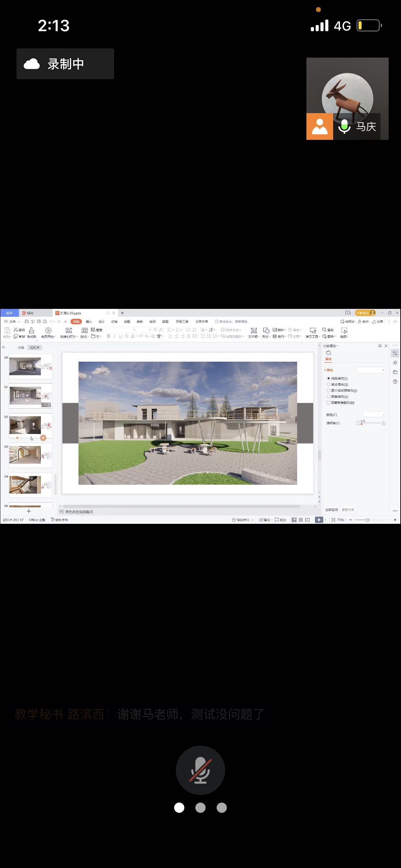Expand the fill preset dropdown beside 填充

pyautogui.click(x=371, y=370)
